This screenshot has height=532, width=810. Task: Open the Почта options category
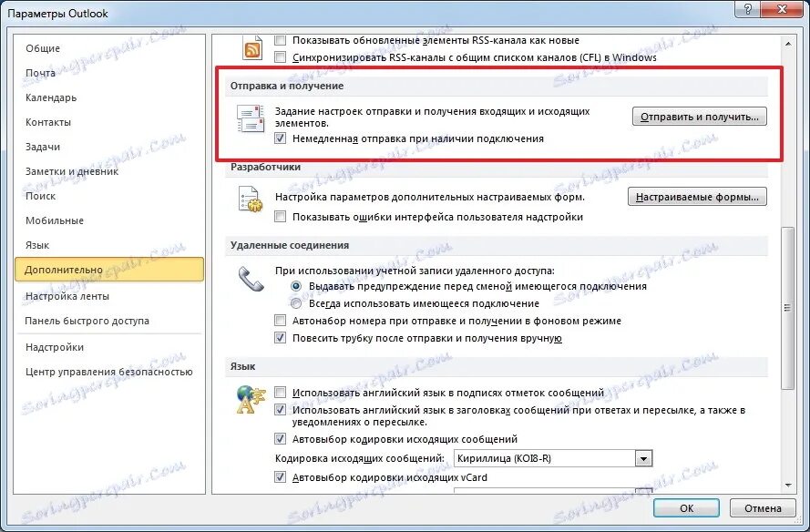[x=109, y=73]
